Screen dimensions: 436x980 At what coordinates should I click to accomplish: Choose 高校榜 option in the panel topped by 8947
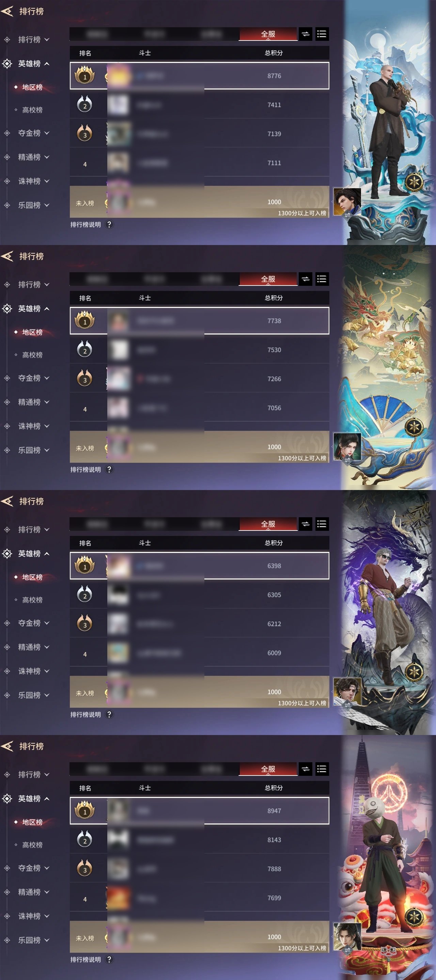(32, 845)
